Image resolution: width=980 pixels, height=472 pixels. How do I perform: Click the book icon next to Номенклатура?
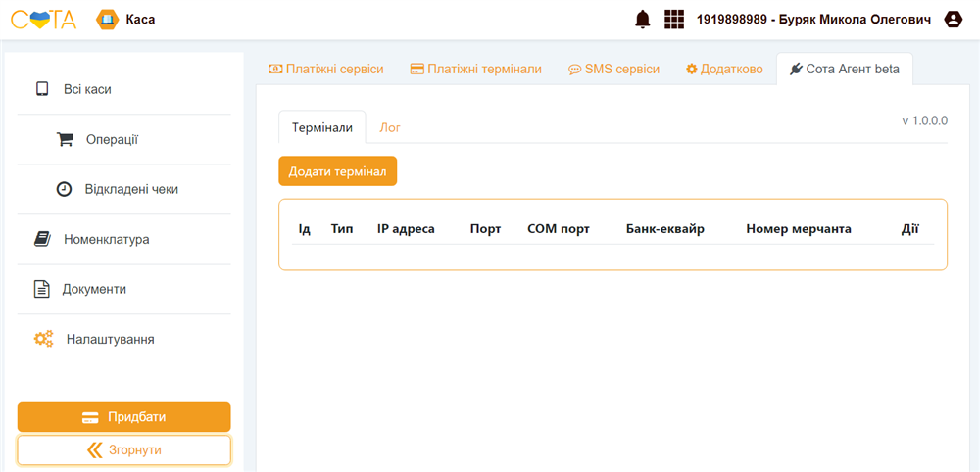[42, 239]
